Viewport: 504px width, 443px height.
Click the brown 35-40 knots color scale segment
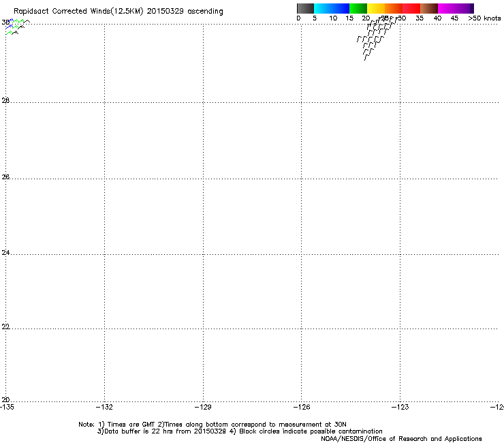[429, 8]
